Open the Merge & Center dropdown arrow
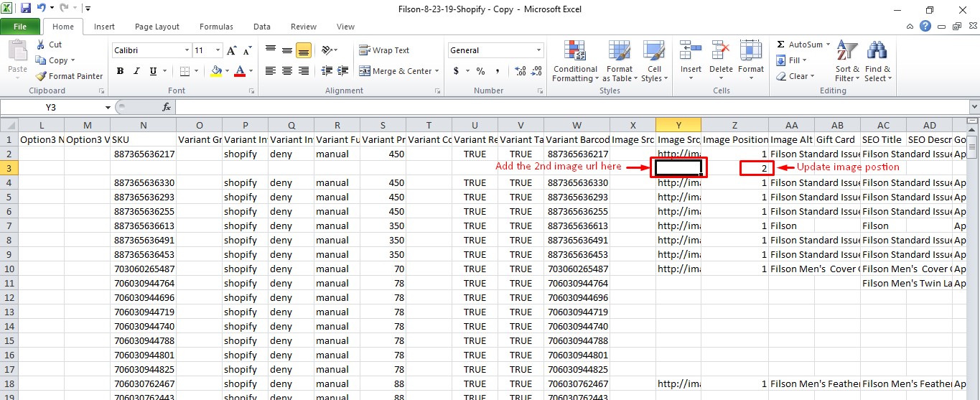The height and width of the screenshot is (400, 980). 437,71
